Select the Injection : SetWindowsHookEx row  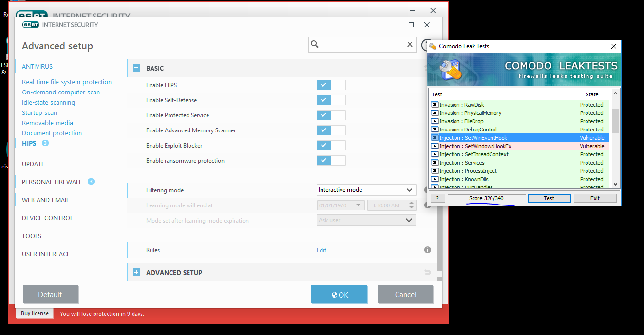(519, 146)
